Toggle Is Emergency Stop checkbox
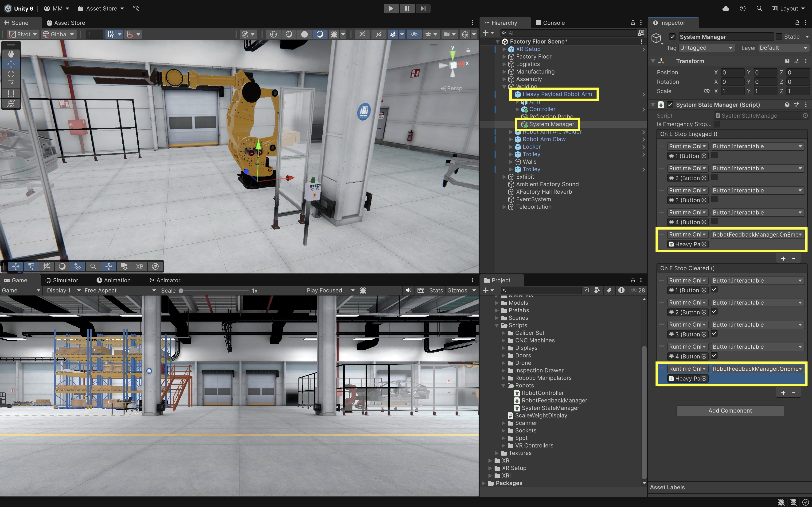This screenshot has width=812, height=507. coord(717,124)
